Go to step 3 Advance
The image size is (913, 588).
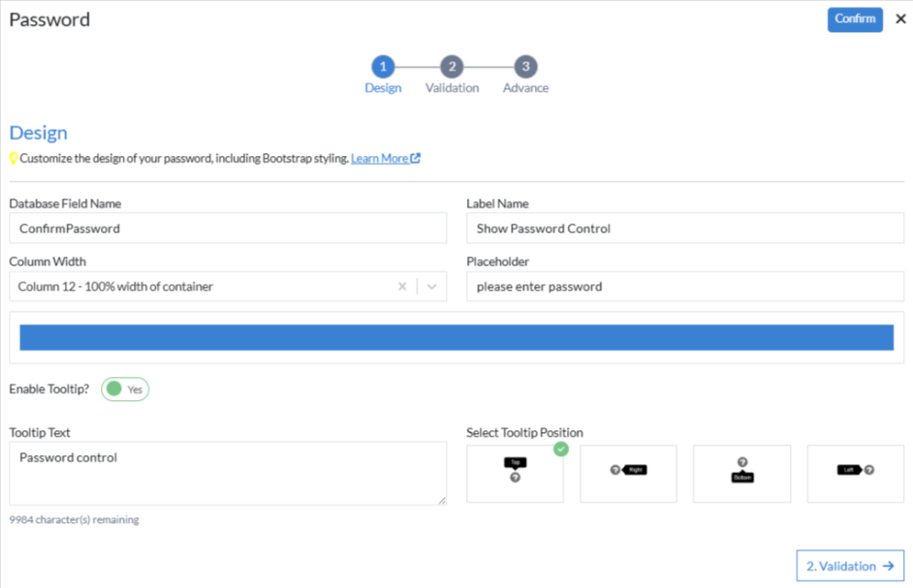[x=525, y=67]
